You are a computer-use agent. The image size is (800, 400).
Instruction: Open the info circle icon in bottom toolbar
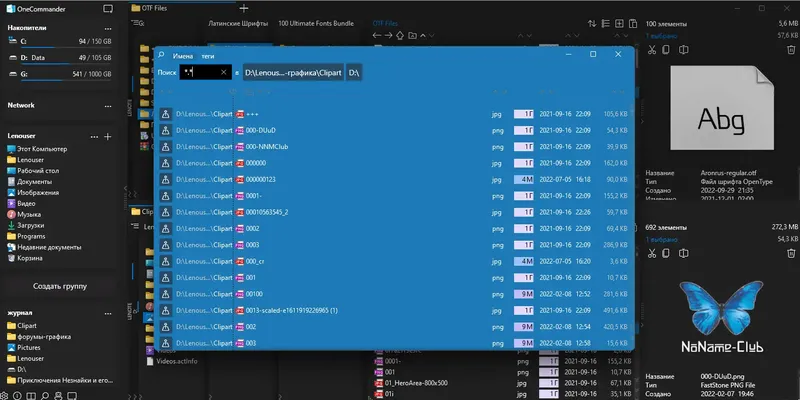point(18,395)
